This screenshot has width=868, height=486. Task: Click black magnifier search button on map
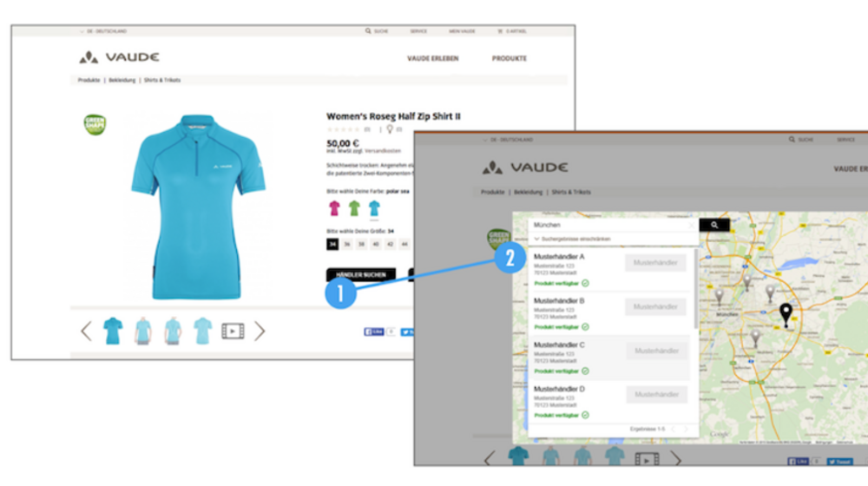714,225
